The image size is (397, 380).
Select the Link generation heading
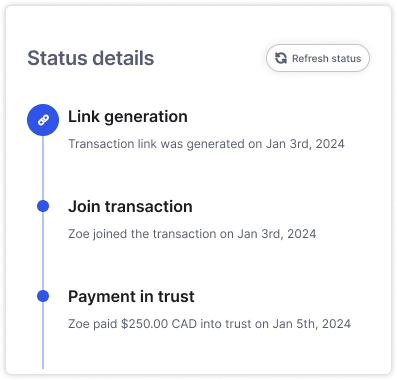(128, 117)
